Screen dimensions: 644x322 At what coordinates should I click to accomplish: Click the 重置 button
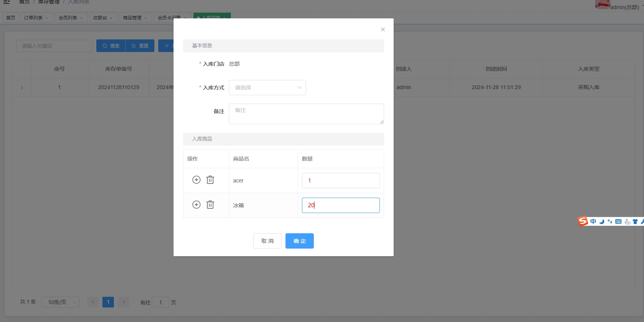(140, 46)
